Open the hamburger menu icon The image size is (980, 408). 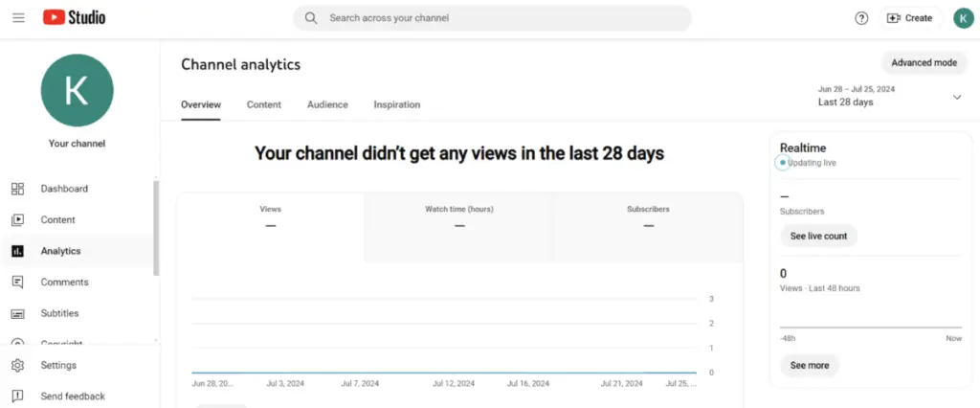pos(18,18)
